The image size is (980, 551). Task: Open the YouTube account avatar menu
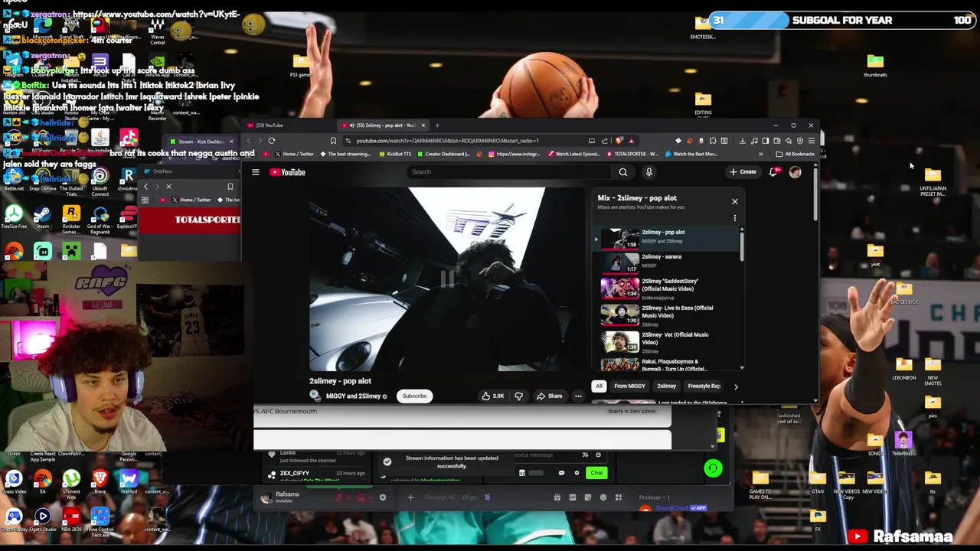point(795,172)
